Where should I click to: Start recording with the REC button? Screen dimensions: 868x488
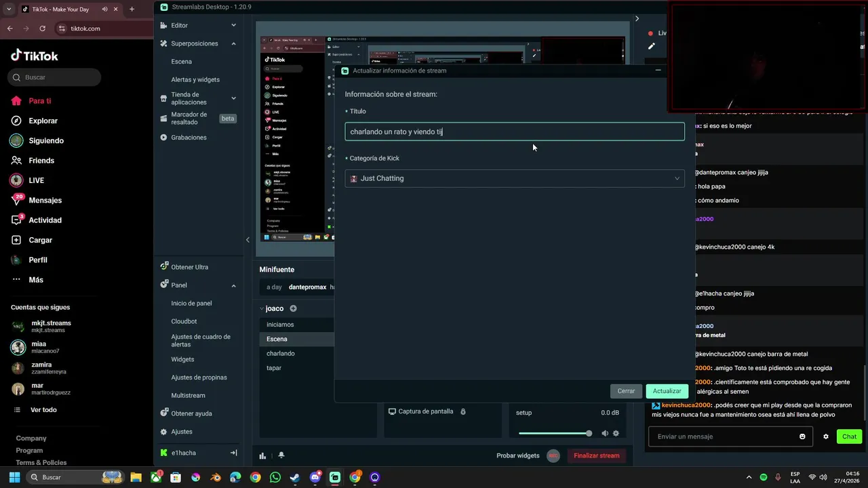[553, 455]
